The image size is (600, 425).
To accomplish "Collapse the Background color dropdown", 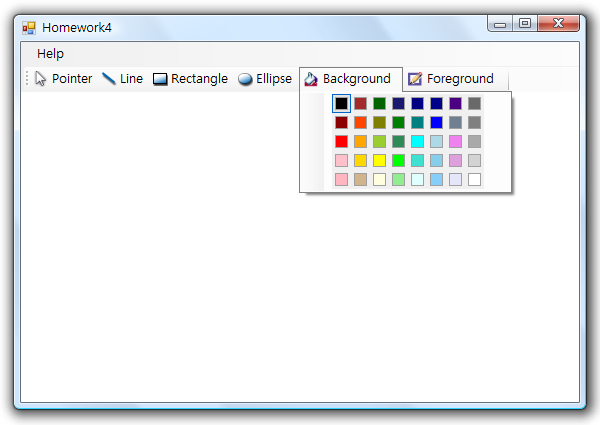I will pyautogui.click(x=351, y=79).
